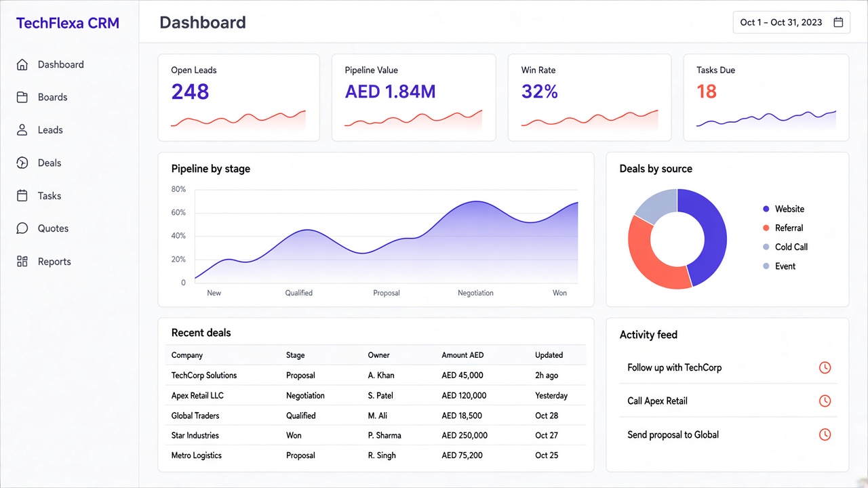Click the Deals chart icon in sidebar

click(x=22, y=163)
